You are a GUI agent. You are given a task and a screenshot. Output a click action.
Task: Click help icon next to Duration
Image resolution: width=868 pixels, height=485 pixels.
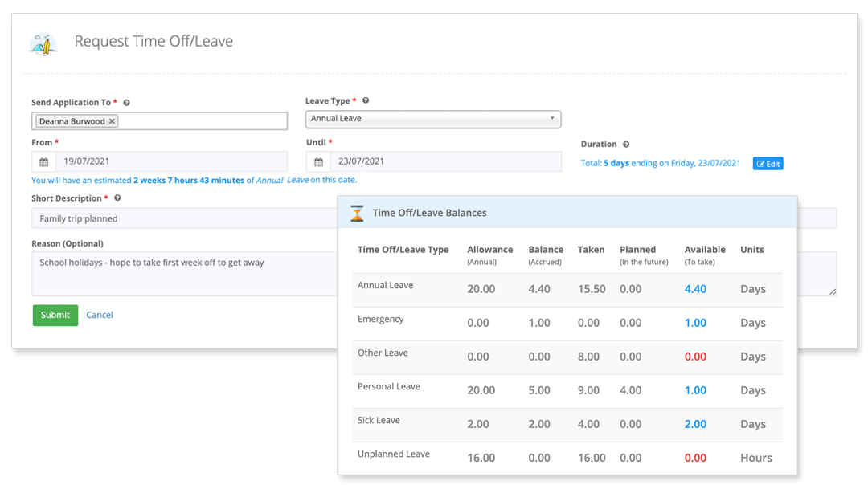click(626, 145)
